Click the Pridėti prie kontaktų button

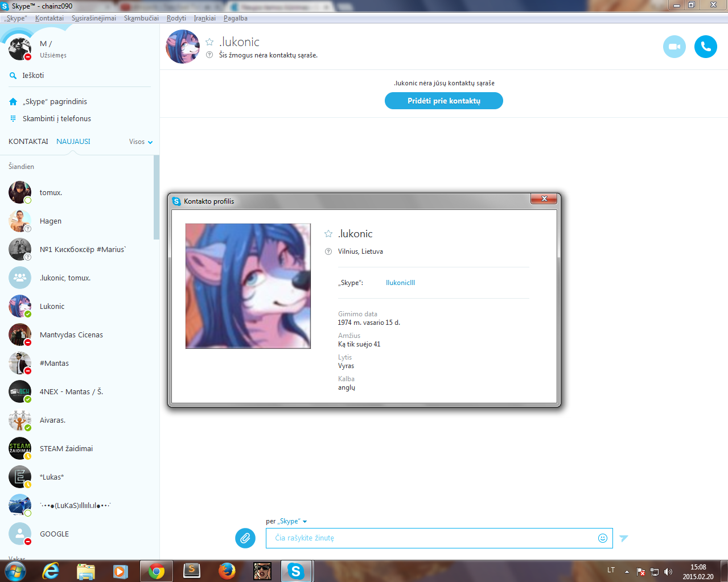[444, 101]
